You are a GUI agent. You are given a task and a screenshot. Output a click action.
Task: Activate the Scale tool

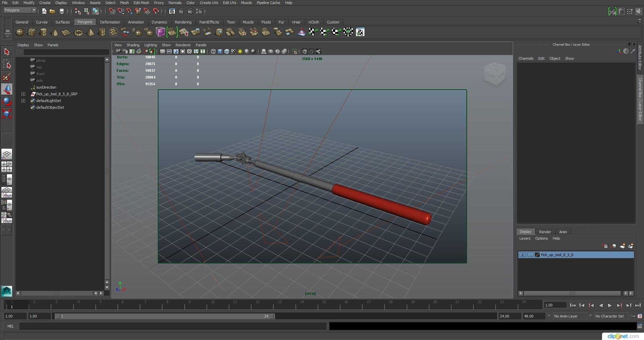click(x=7, y=114)
